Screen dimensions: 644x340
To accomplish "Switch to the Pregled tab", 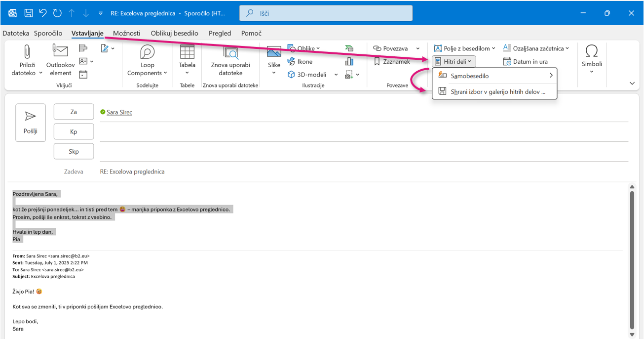I will point(220,33).
